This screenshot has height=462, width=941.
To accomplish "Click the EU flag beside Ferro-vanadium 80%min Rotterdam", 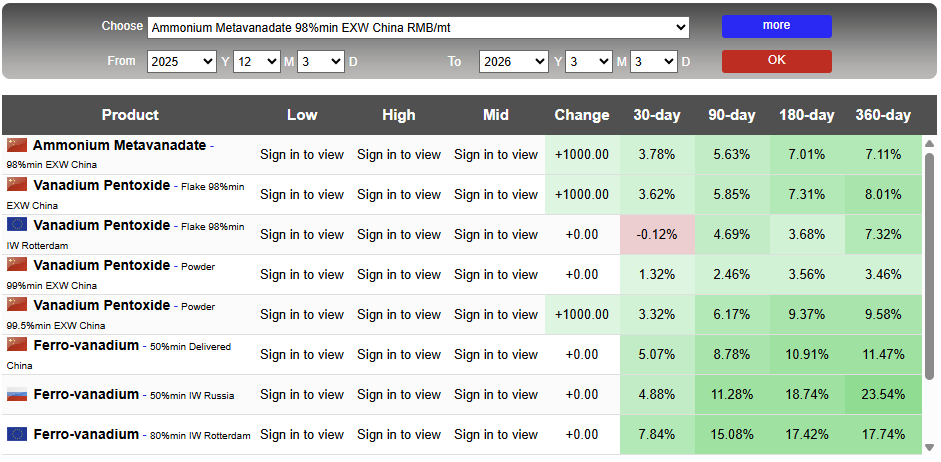I will coord(17,434).
